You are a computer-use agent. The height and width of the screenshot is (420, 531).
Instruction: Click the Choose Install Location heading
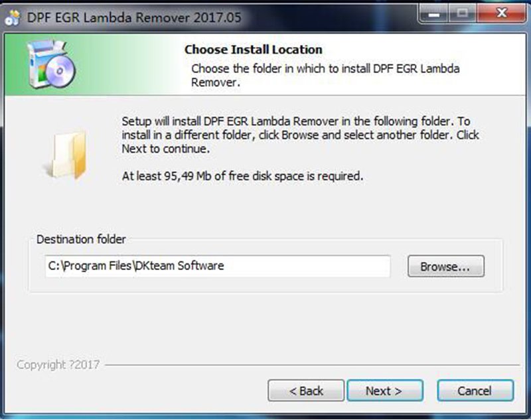[x=254, y=50]
